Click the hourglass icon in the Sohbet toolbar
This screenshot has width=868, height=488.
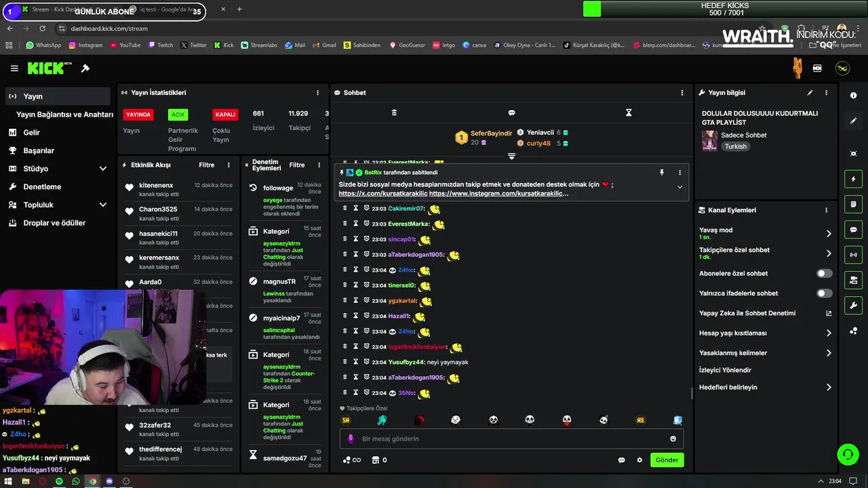pos(629,113)
